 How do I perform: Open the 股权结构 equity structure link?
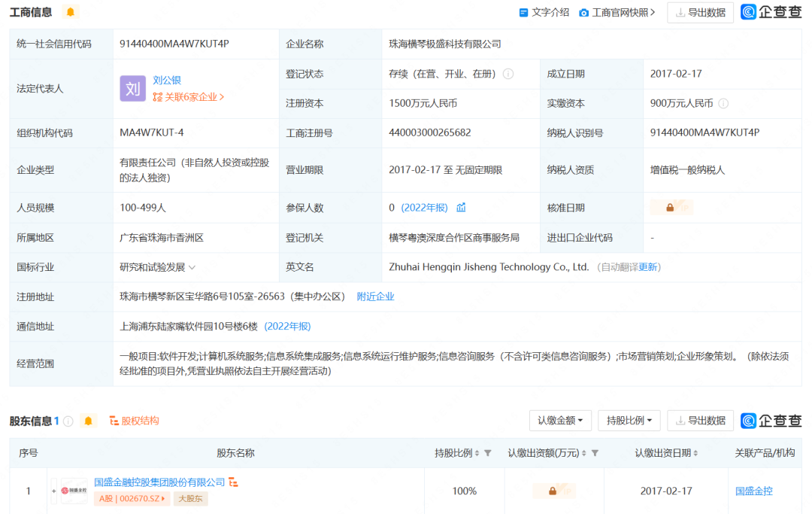134,421
